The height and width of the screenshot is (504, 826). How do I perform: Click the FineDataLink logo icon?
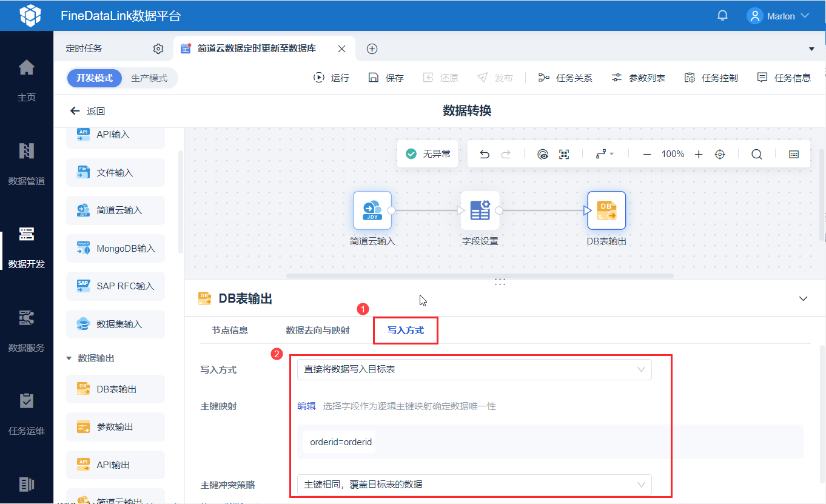point(30,16)
